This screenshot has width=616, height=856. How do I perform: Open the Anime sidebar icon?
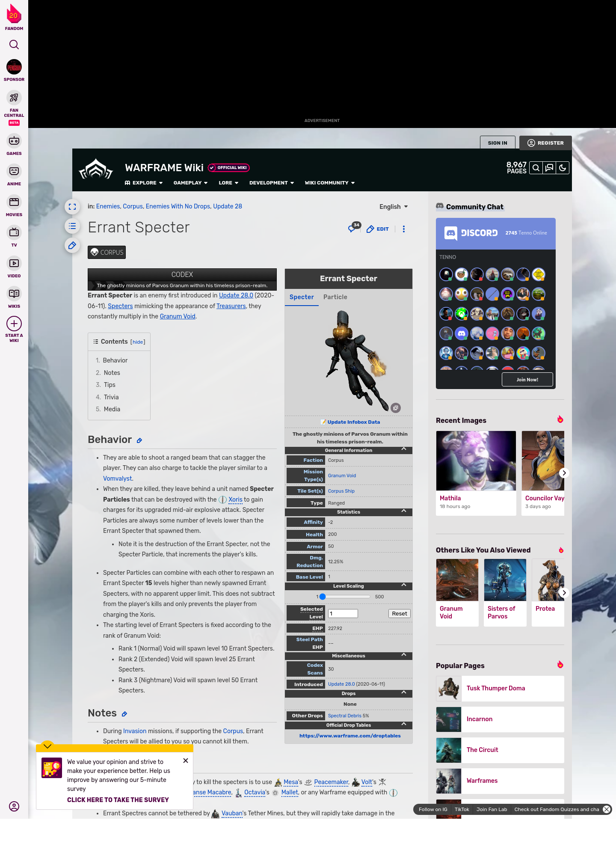(14, 171)
